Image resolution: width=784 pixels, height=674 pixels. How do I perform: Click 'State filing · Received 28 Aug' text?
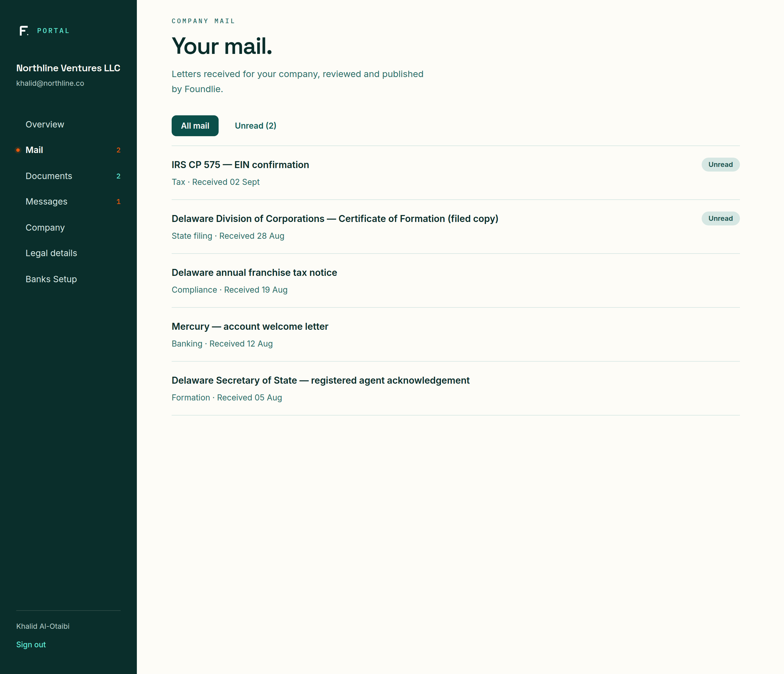click(x=228, y=236)
